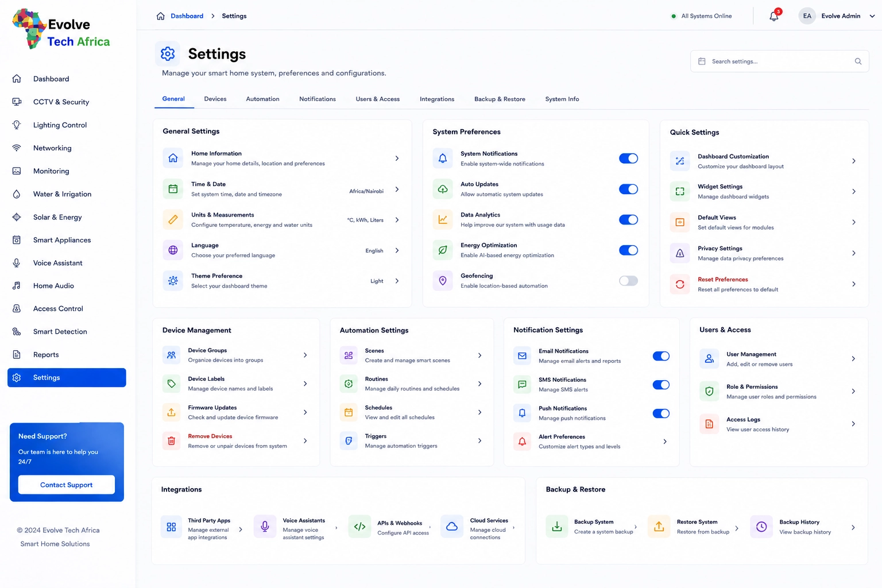Disable the Energy Optimization switch
The image size is (882, 588).
(x=628, y=250)
